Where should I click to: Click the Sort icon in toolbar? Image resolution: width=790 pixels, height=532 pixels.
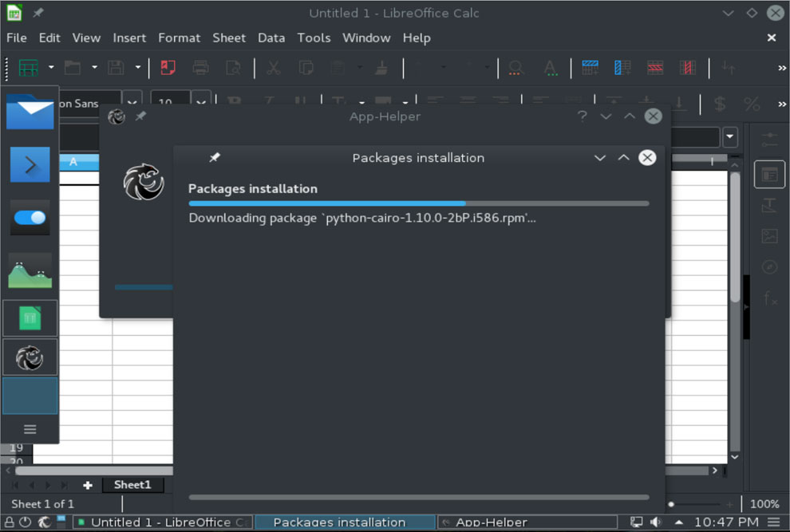(728, 68)
